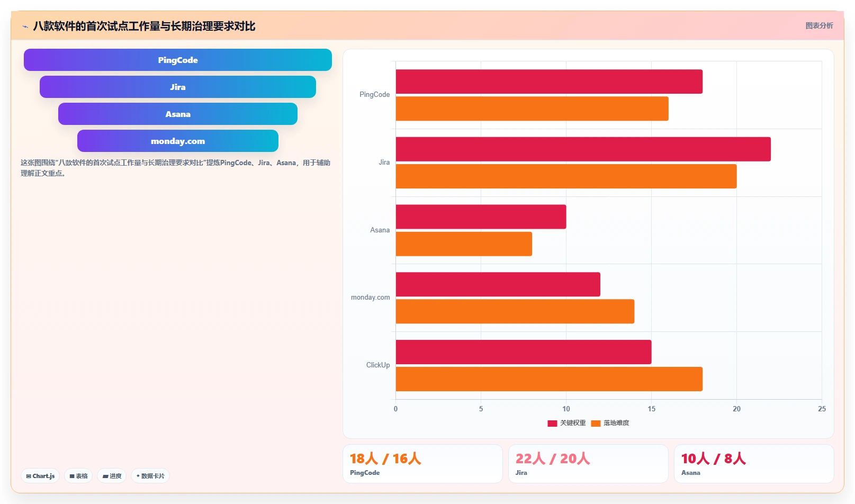Click the 图表分析 label in the header
The image size is (855, 504).
(x=819, y=25)
